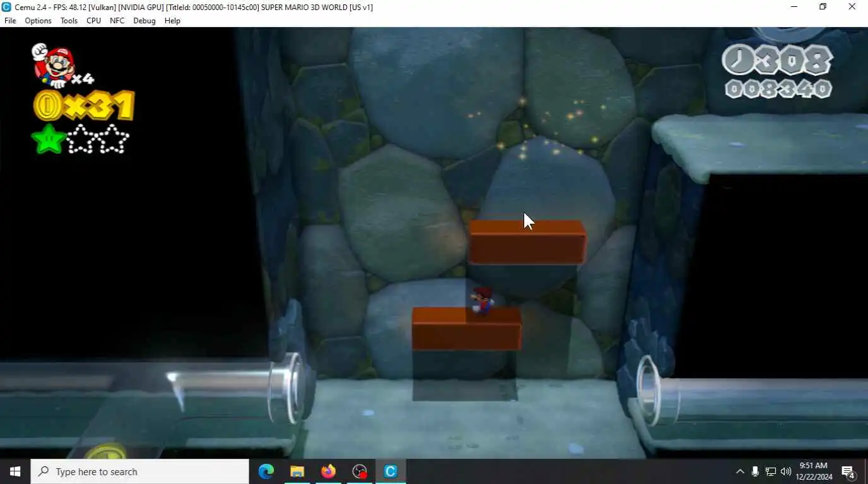Click the score counter 008340

[x=778, y=88]
